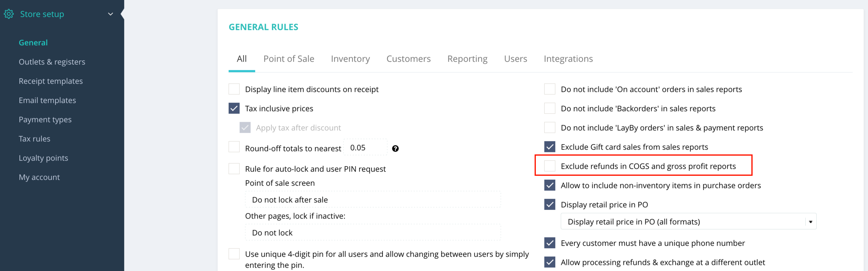The width and height of the screenshot is (868, 271).
Task: Collapse the Store setup menu chevron
Action: point(110,14)
